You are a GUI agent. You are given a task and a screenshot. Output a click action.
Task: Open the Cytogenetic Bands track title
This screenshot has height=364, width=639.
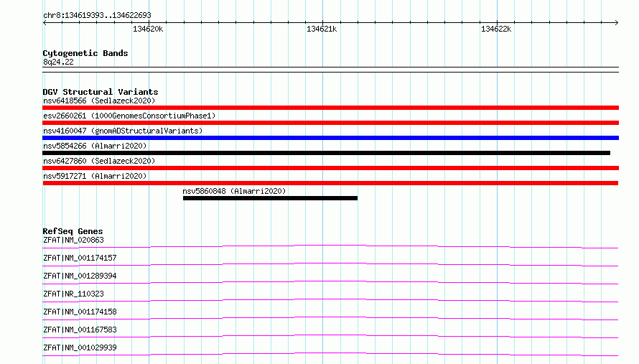85,53
